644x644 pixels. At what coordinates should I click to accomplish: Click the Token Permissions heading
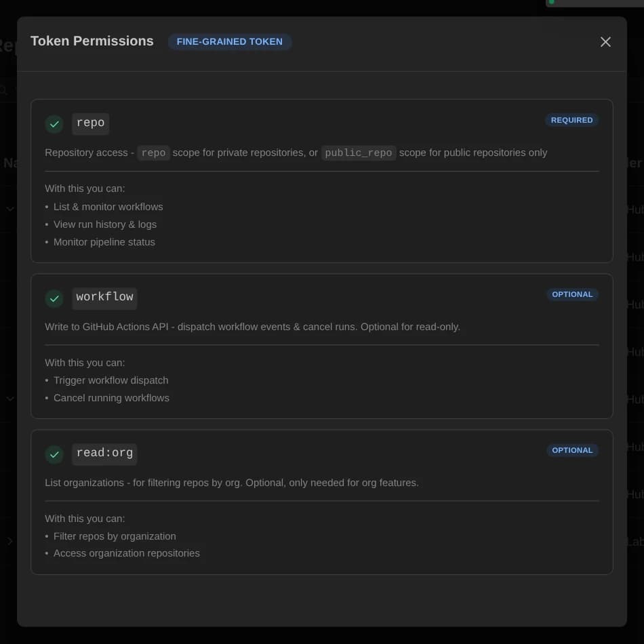click(92, 41)
